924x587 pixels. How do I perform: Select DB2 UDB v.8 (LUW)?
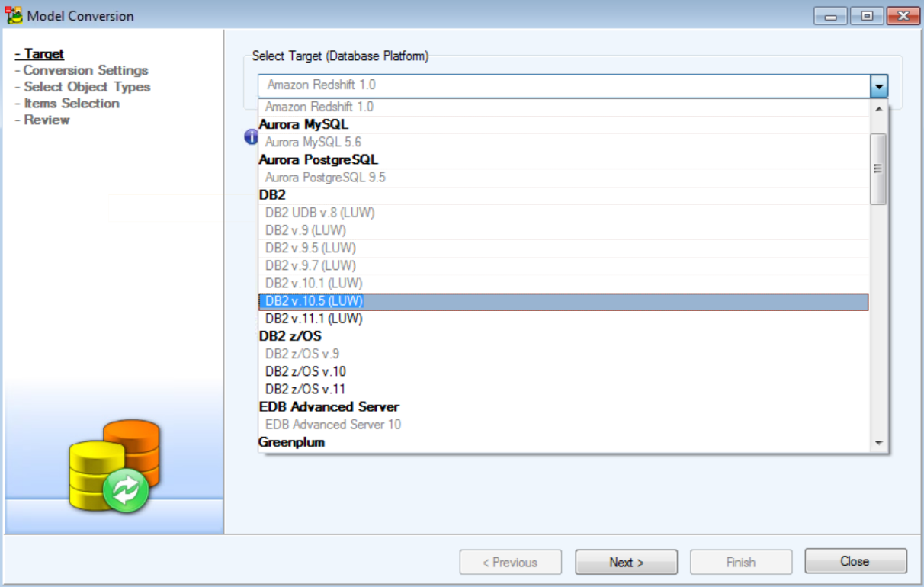(x=564, y=213)
